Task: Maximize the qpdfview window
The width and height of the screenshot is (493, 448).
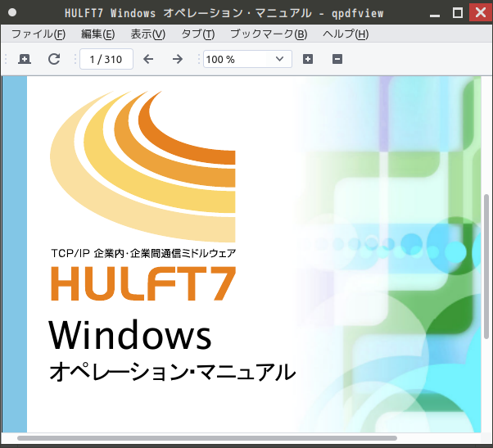Action: [x=458, y=13]
